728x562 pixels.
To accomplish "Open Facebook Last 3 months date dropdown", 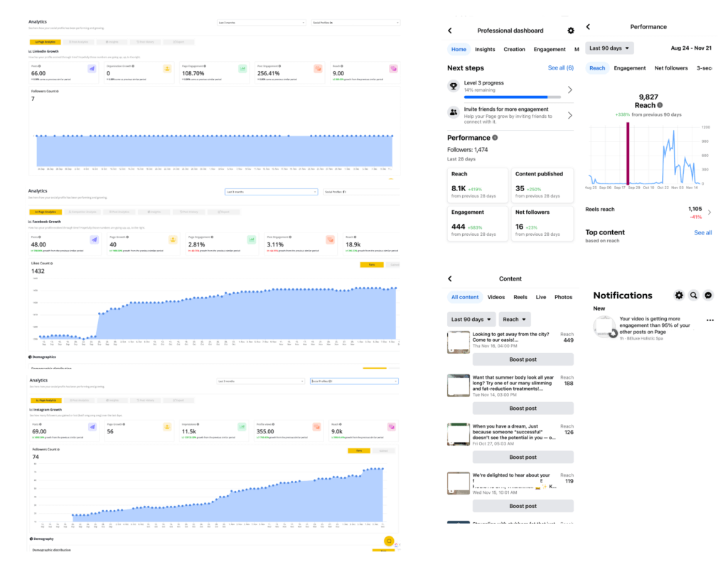I will (x=271, y=192).
